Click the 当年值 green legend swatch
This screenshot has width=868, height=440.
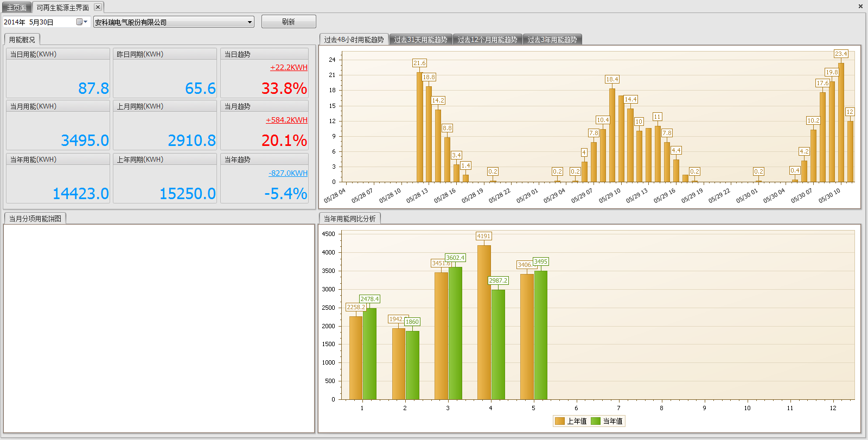tap(596, 421)
